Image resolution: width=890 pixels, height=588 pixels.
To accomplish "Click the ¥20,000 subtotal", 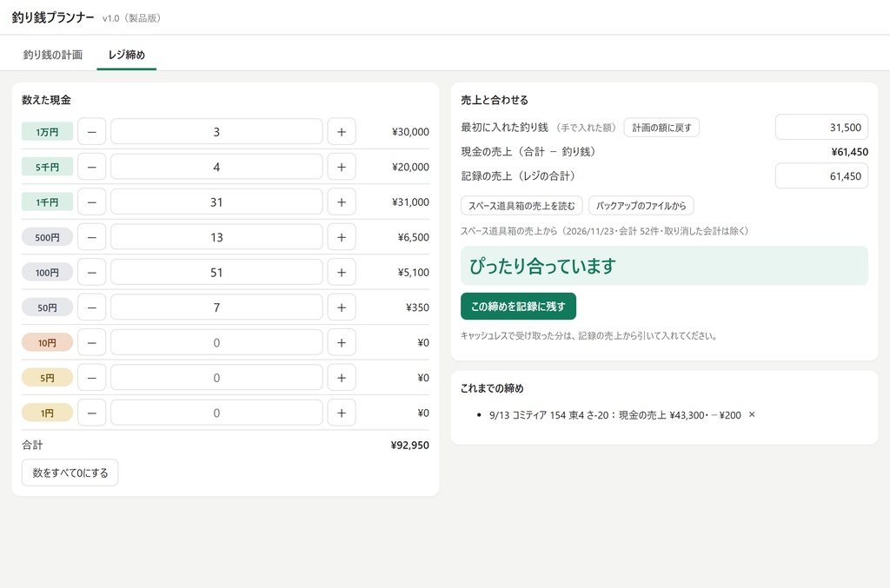I will pyautogui.click(x=410, y=167).
